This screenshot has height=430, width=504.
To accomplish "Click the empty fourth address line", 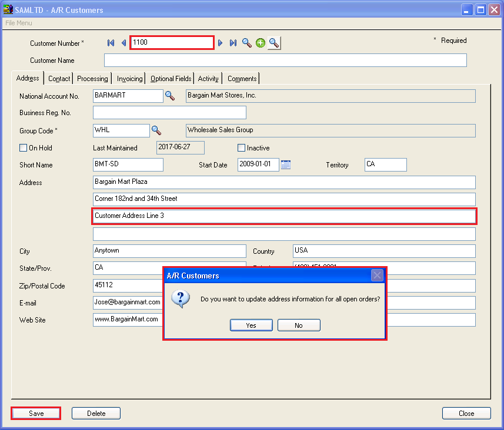I will pos(284,234).
